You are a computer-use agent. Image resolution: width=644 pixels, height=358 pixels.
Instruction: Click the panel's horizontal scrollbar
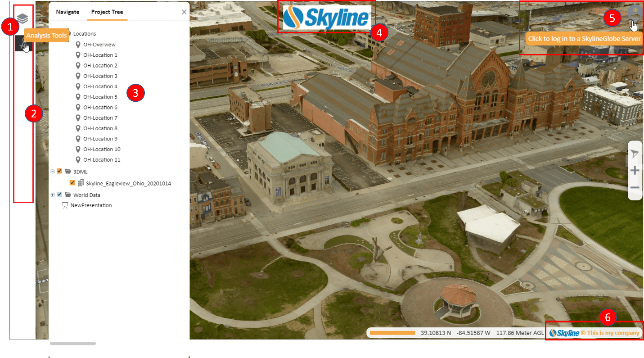point(73,344)
